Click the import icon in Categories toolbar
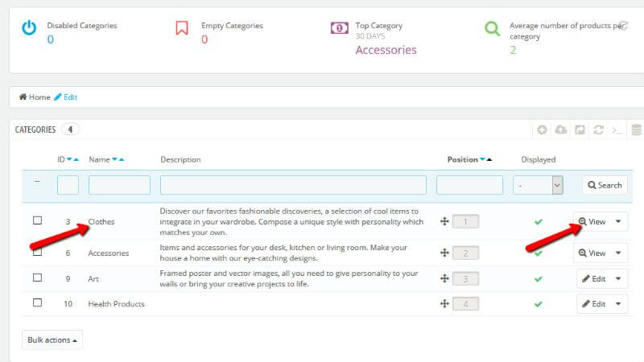 (x=580, y=130)
